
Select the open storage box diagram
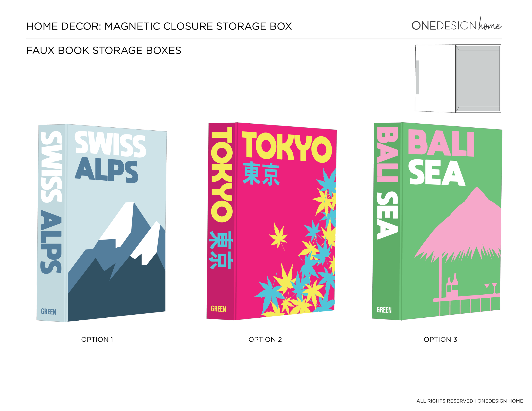(x=458, y=78)
